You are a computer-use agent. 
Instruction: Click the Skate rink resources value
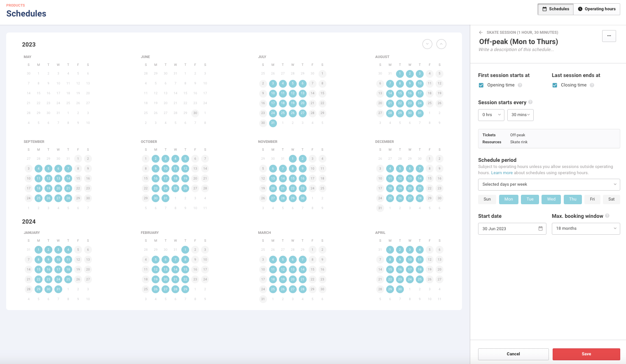(519, 142)
